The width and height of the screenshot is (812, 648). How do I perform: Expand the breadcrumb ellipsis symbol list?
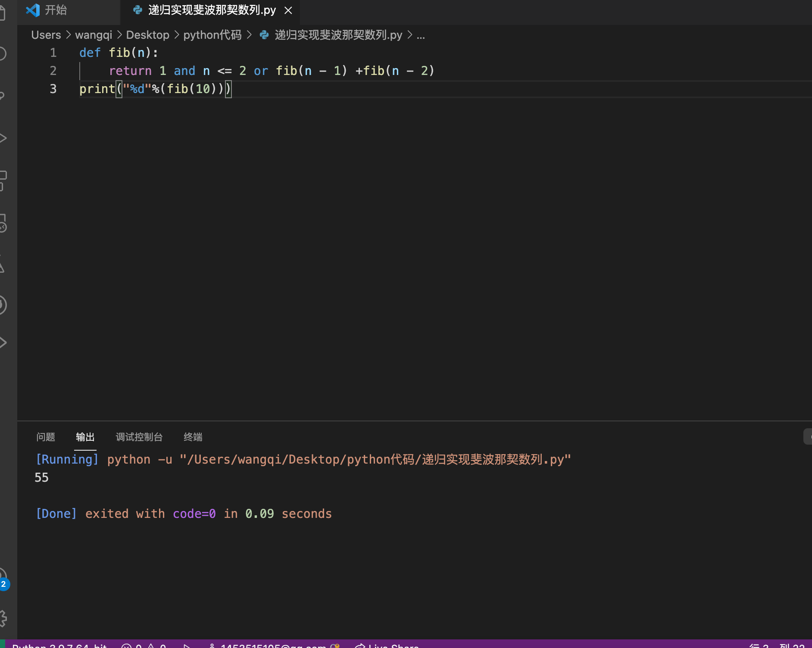click(x=421, y=35)
